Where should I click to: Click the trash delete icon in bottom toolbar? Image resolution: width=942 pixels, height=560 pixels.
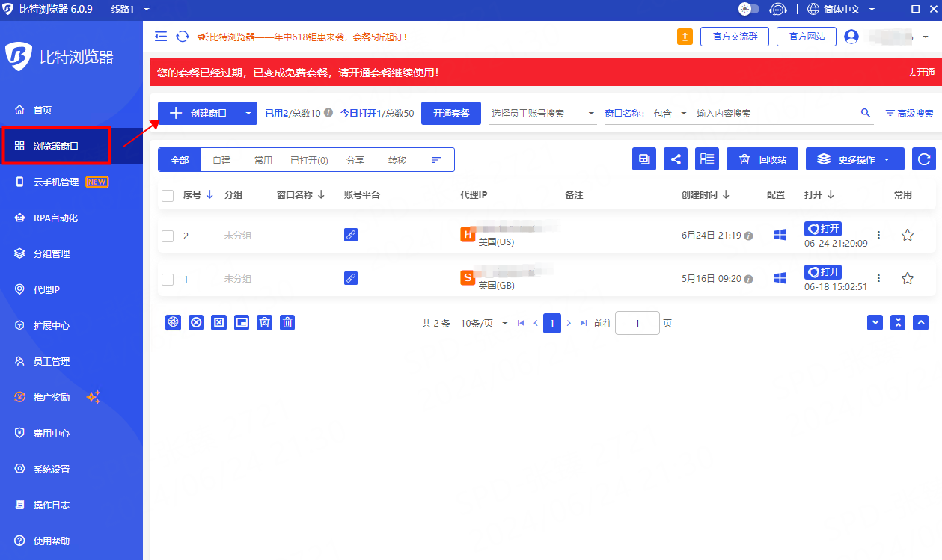(x=287, y=322)
